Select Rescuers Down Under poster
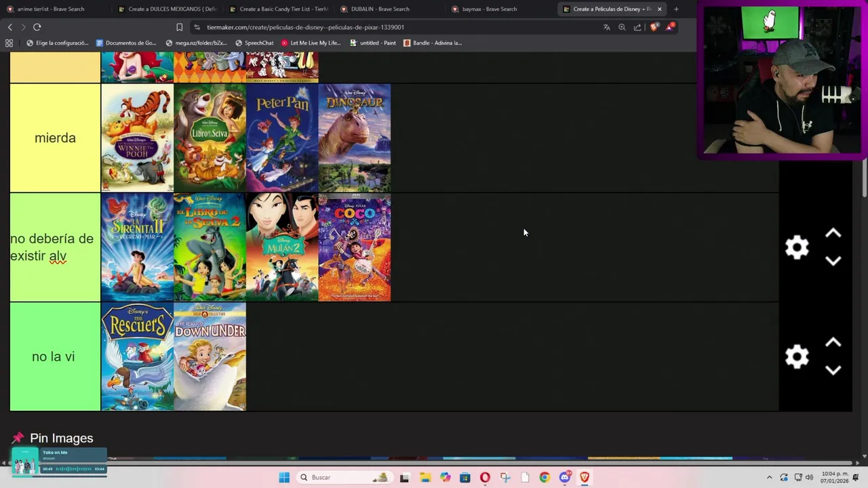 [210, 357]
